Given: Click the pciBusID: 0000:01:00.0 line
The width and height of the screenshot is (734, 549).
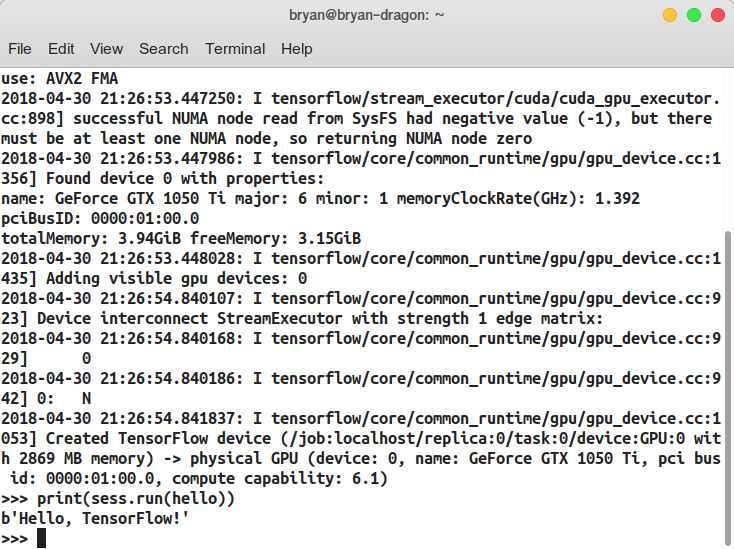Looking at the screenshot, I should (100, 218).
